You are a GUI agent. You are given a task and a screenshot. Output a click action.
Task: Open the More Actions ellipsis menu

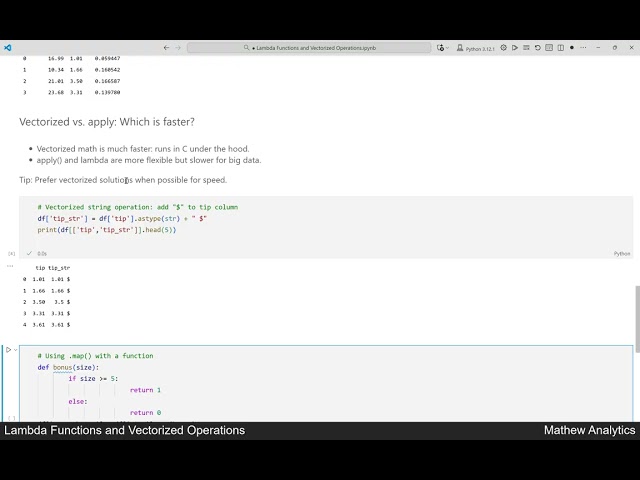coord(583,48)
